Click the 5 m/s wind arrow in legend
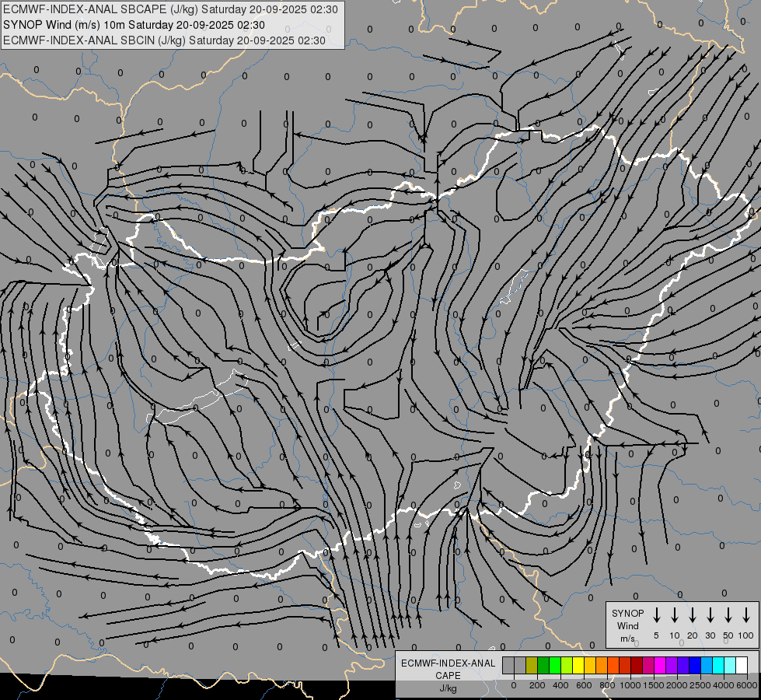This screenshot has width=761, height=700. (656, 615)
